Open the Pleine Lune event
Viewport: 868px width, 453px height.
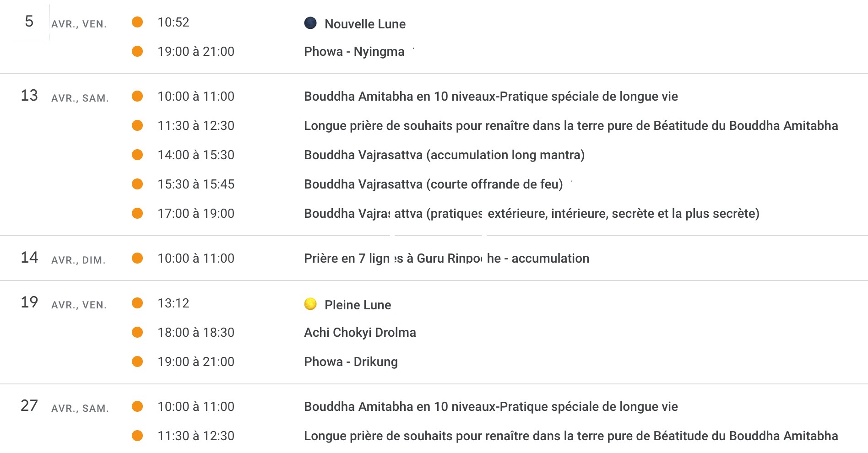point(358,305)
